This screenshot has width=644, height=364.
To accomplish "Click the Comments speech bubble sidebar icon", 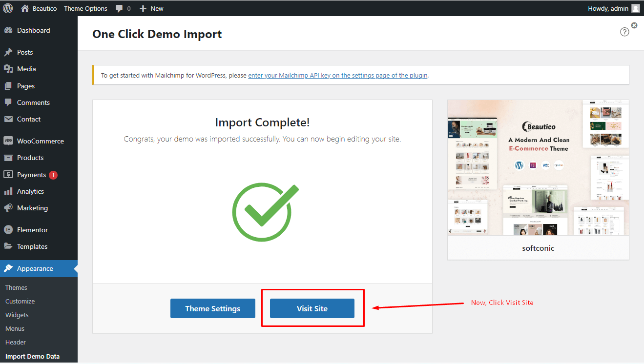I will [x=8, y=102].
